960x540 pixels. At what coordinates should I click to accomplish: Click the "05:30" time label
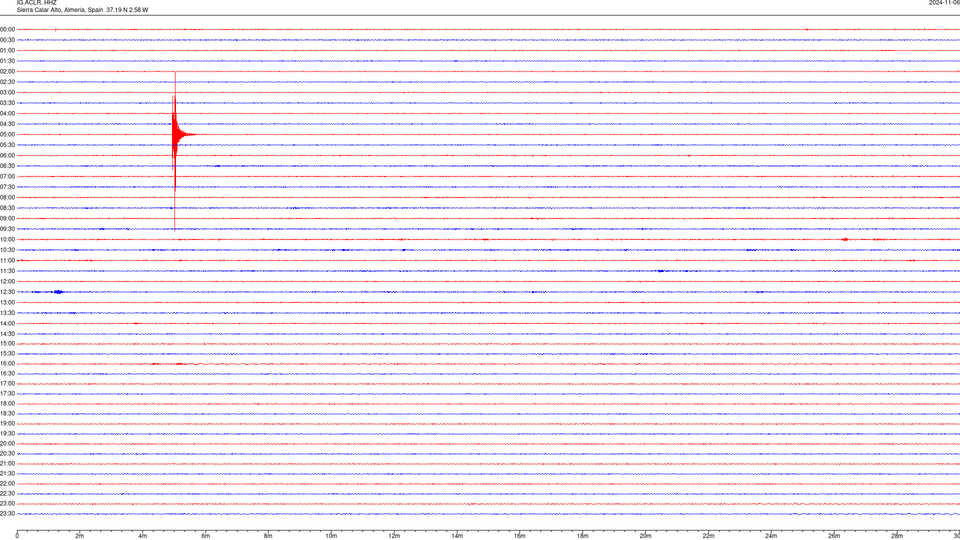(x=8, y=144)
